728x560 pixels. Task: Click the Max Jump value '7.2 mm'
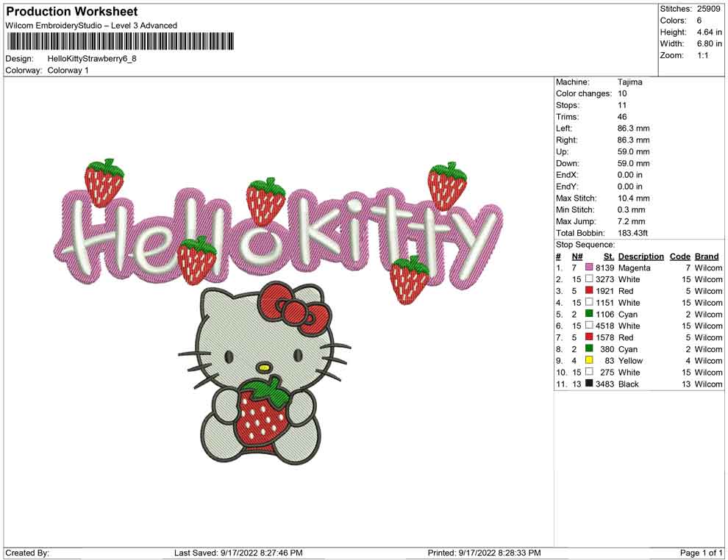[x=631, y=221]
